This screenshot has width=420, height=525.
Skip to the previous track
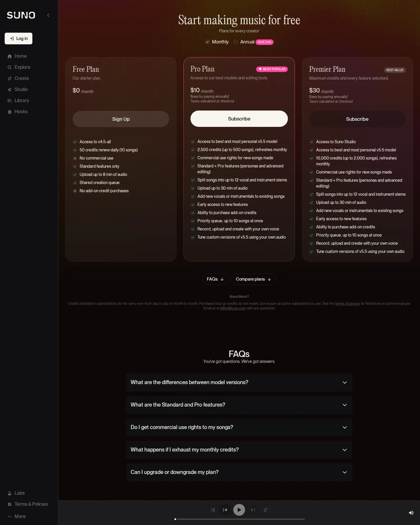[x=225, y=510]
